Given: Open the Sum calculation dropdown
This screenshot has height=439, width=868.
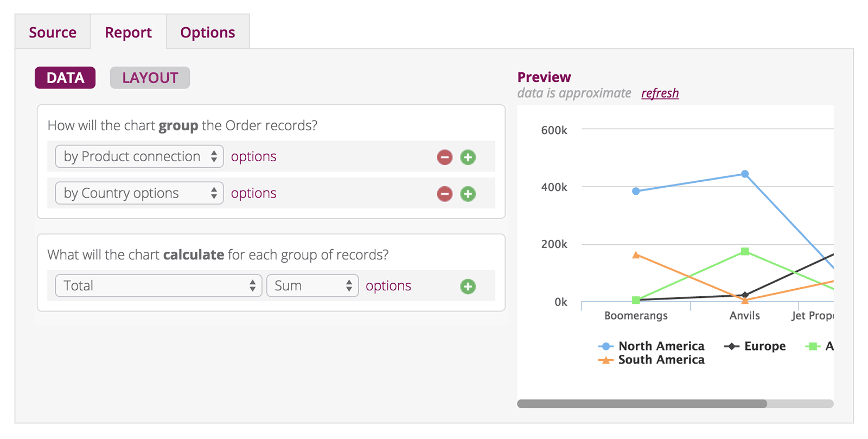Looking at the screenshot, I should pos(312,286).
